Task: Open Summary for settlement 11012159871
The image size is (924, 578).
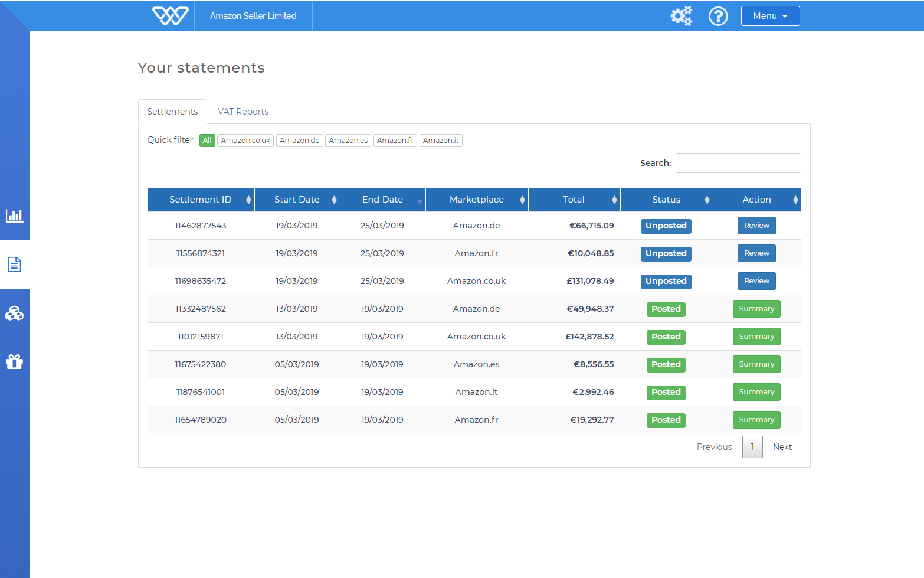Action: coord(756,337)
